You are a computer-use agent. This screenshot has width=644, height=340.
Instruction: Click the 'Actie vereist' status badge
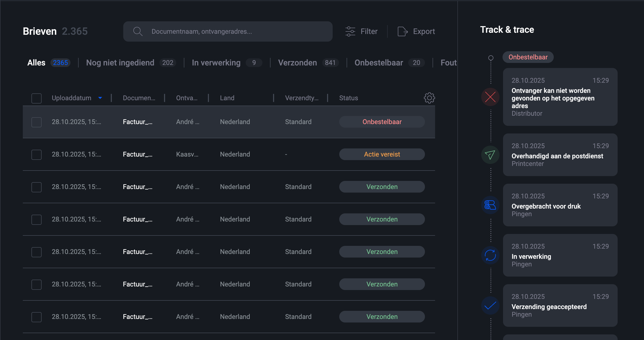click(382, 154)
